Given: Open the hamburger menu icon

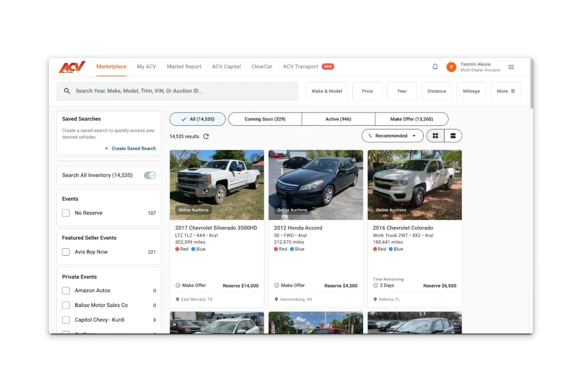Looking at the screenshot, I should (511, 67).
